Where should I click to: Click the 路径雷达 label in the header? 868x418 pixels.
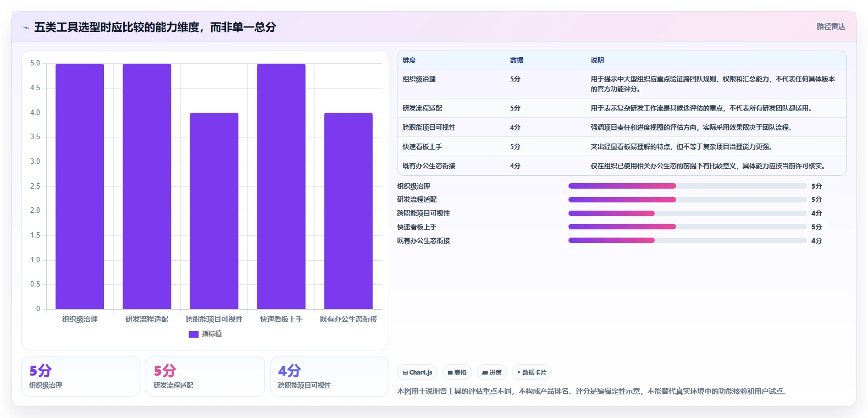(831, 26)
